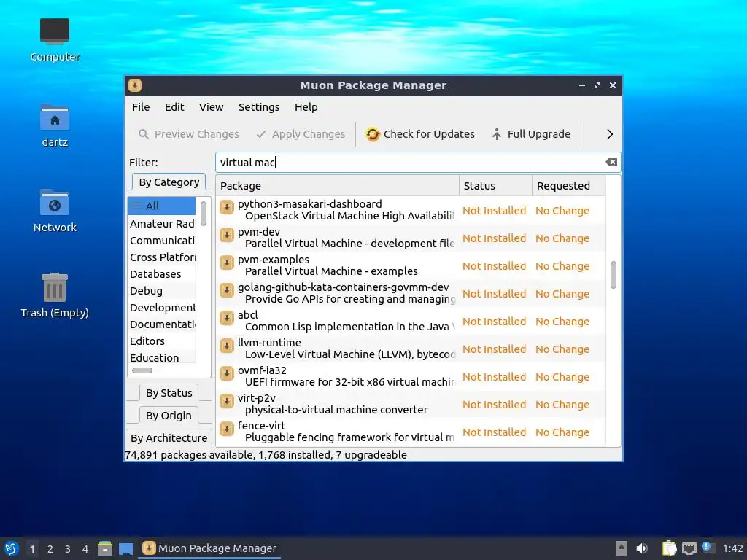Screen dimensions: 747x560
Task: Click the package list vertical scrollbar handle
Action: 614,275
